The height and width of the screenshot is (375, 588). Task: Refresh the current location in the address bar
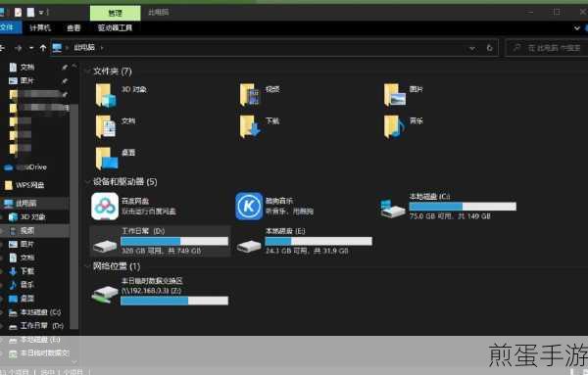pyautogui.click(x=489, y=48)
